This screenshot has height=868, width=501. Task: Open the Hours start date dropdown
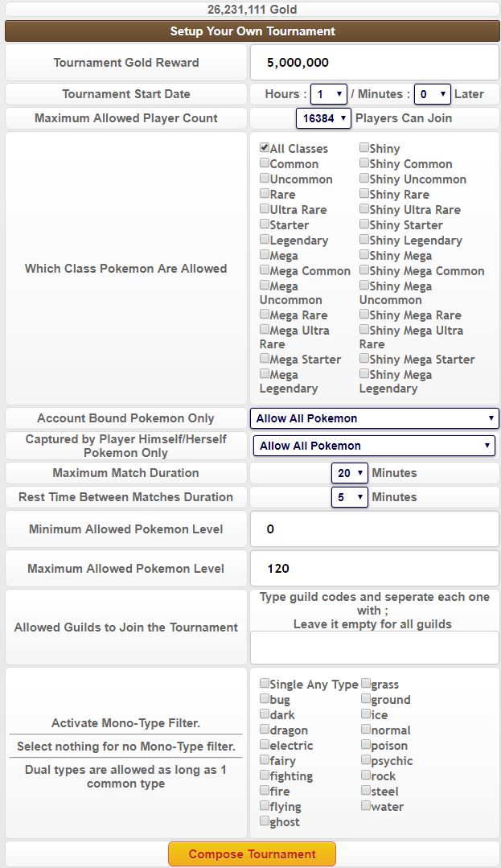pos(329,94)
